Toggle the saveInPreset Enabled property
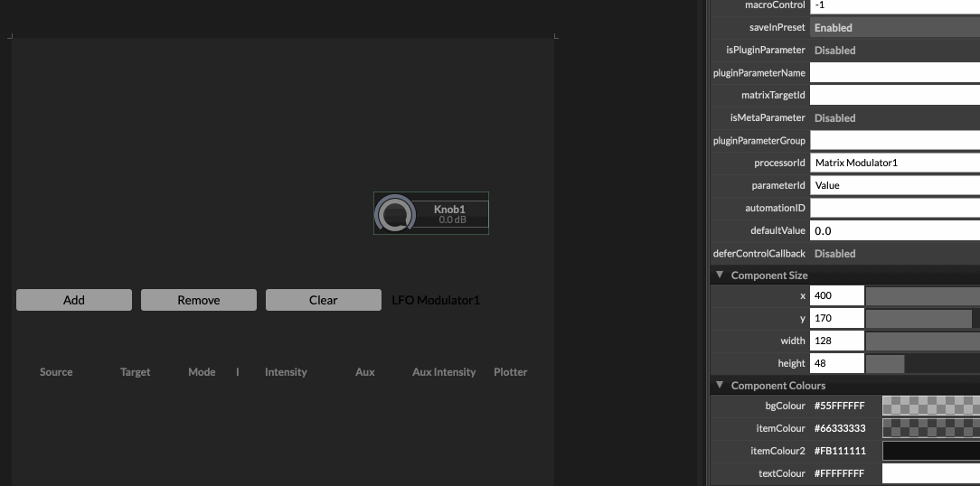The height and width of the screenshot is (486, 980). 894,28
